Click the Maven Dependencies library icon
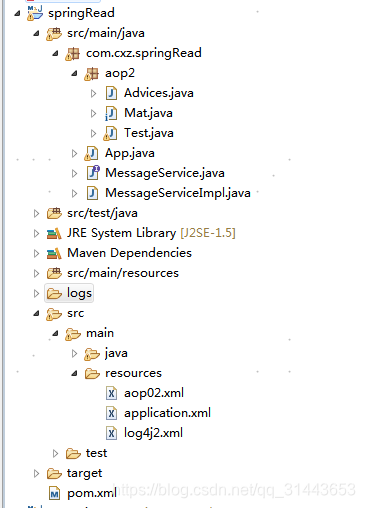Viewport: 365px width, 508px height. pos(54,253)
